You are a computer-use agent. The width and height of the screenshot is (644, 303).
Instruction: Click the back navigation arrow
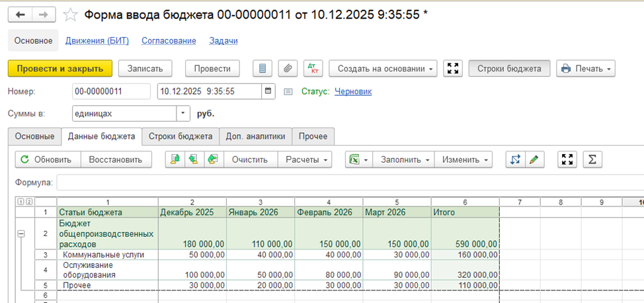(20, 15)
